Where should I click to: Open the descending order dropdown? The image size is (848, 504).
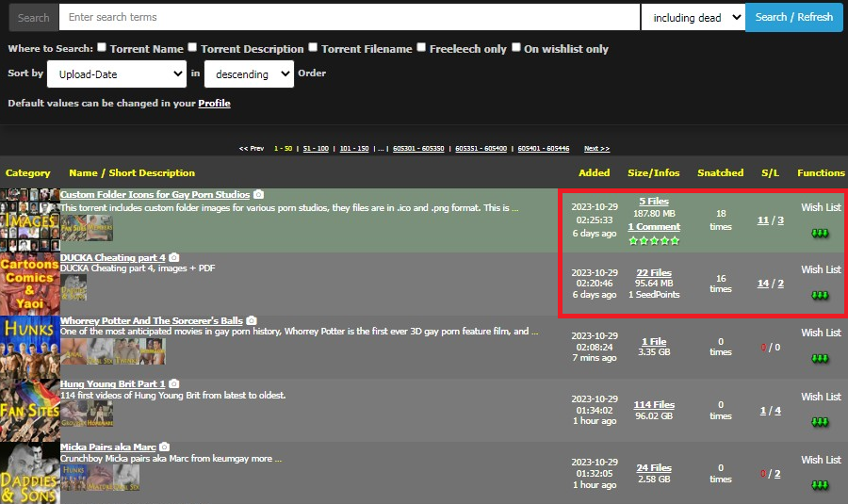[249, 73]
